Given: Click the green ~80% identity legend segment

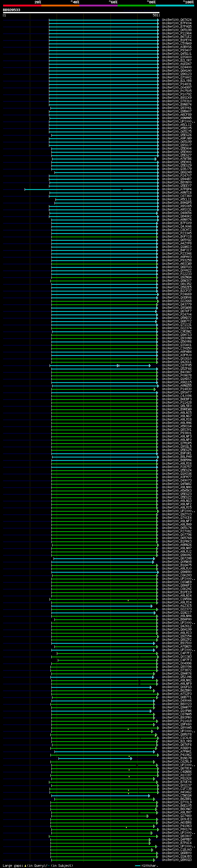Looking at the screenshot, I should click(x=137, y=6).
